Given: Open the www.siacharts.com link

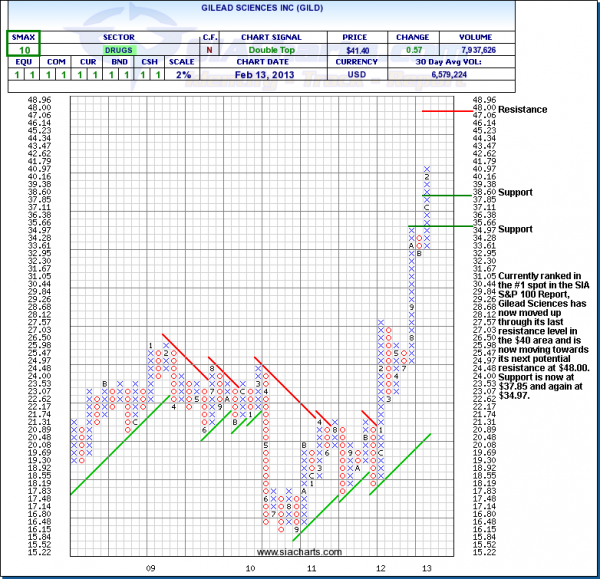Looking at the screenshot, I should (x=299, y=551).
